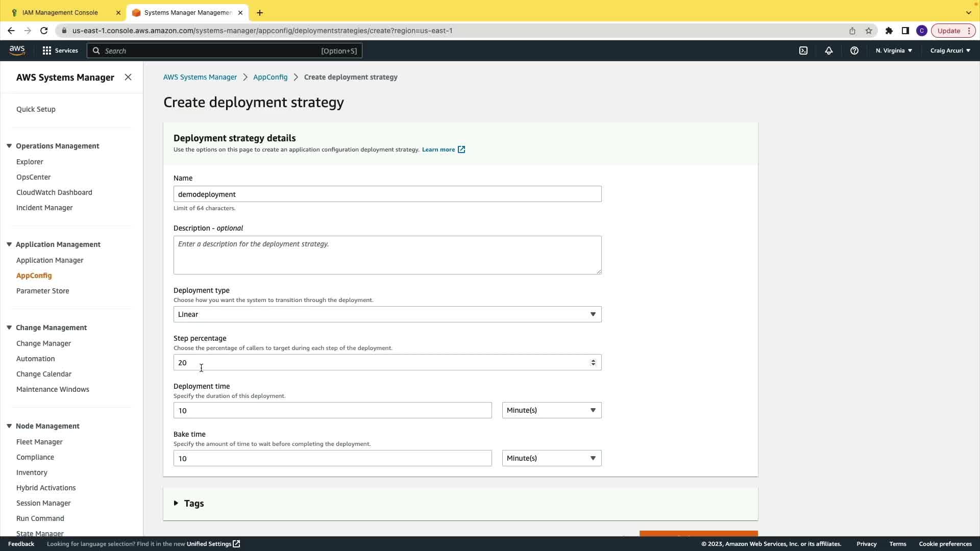Open browser extensions puzzle icon

889,31
